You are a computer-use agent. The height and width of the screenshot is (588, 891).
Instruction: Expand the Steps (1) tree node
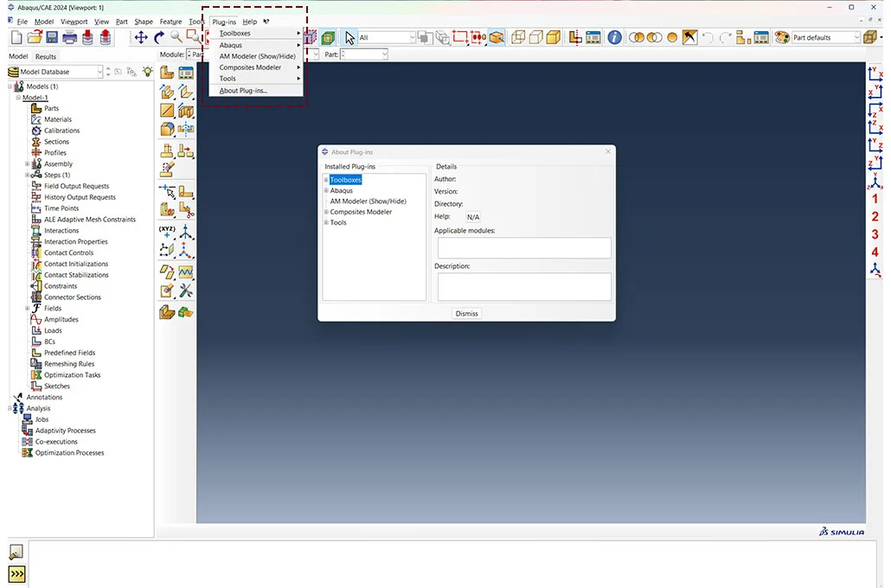(x=28, y=175)
